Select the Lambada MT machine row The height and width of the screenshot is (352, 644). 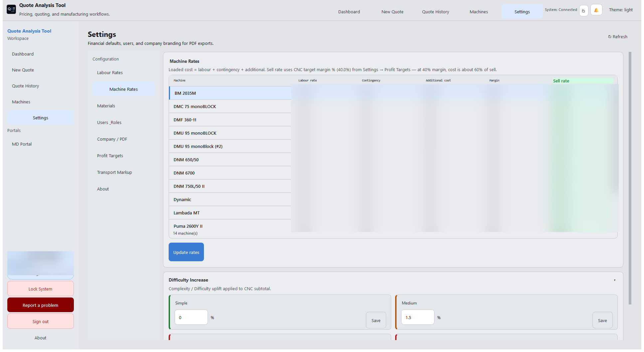393,213
